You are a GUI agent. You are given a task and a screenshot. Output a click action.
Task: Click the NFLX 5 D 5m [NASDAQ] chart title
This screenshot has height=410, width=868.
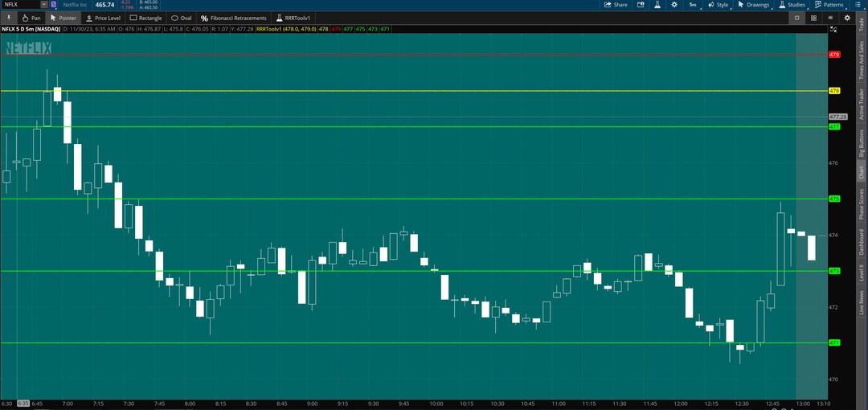coord(31,29)
